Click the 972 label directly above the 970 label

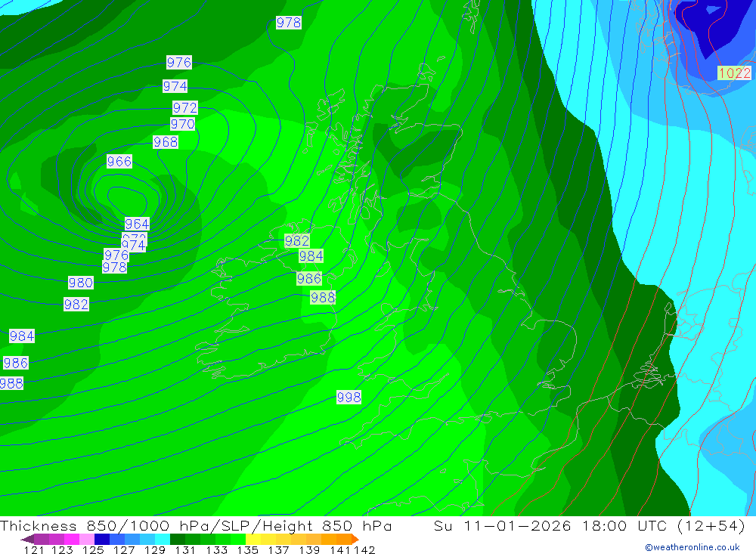(185, 107)
